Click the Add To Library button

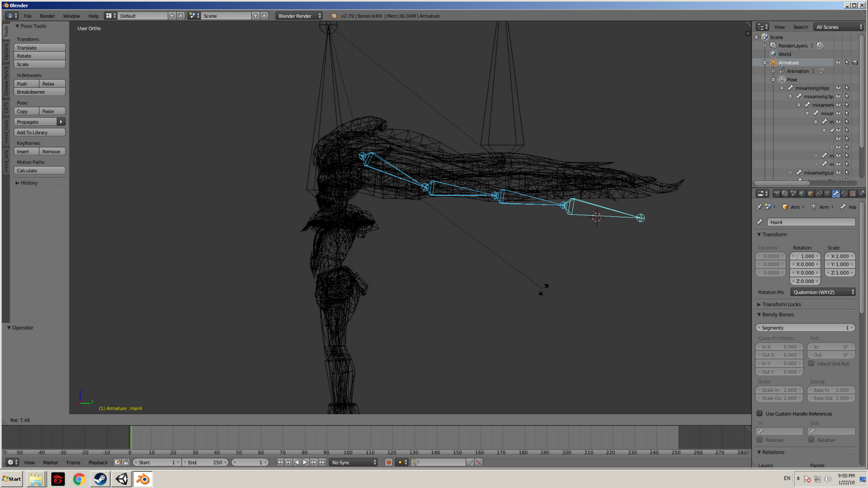[x=39, y=132]
